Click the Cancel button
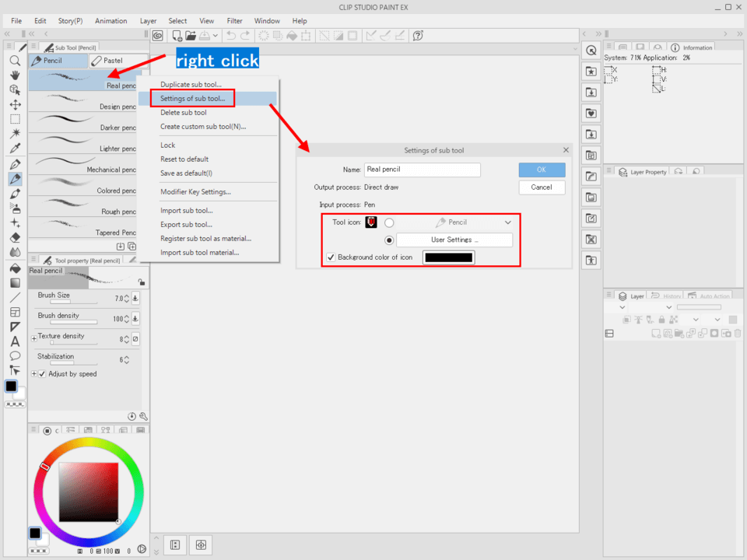747x560 pixels. 542,187
